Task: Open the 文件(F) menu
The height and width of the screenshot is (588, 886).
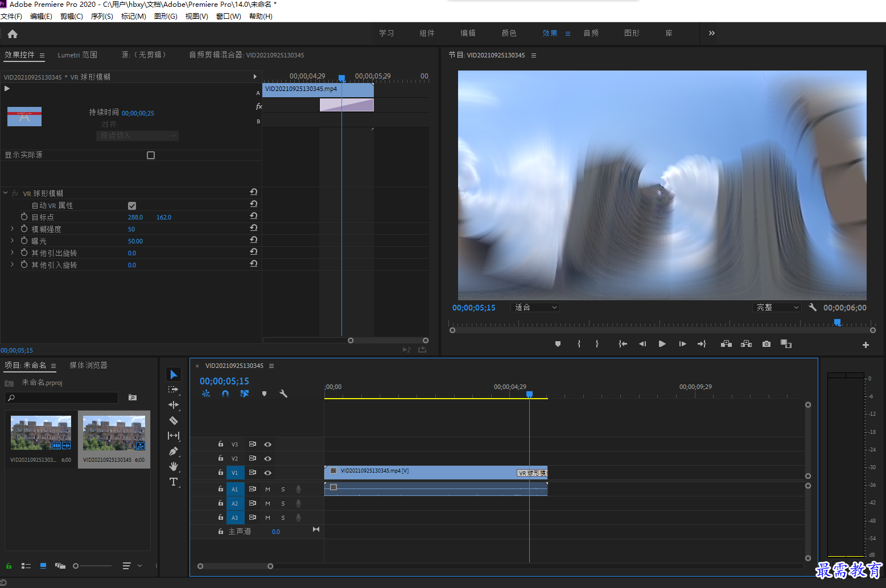Action: (11, 16)
